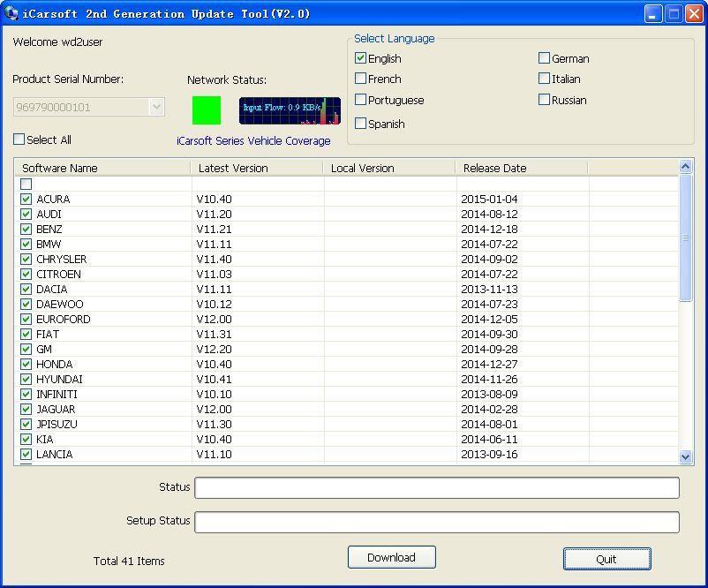
Task: Tick the Russian language checkbox
Action: click(544, 100)
